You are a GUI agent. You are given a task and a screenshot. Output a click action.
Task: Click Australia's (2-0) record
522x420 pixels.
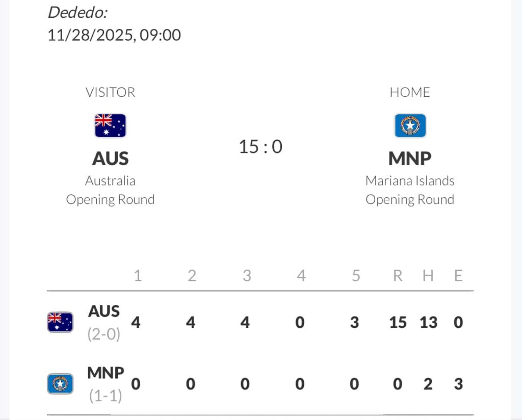point(104,334)
